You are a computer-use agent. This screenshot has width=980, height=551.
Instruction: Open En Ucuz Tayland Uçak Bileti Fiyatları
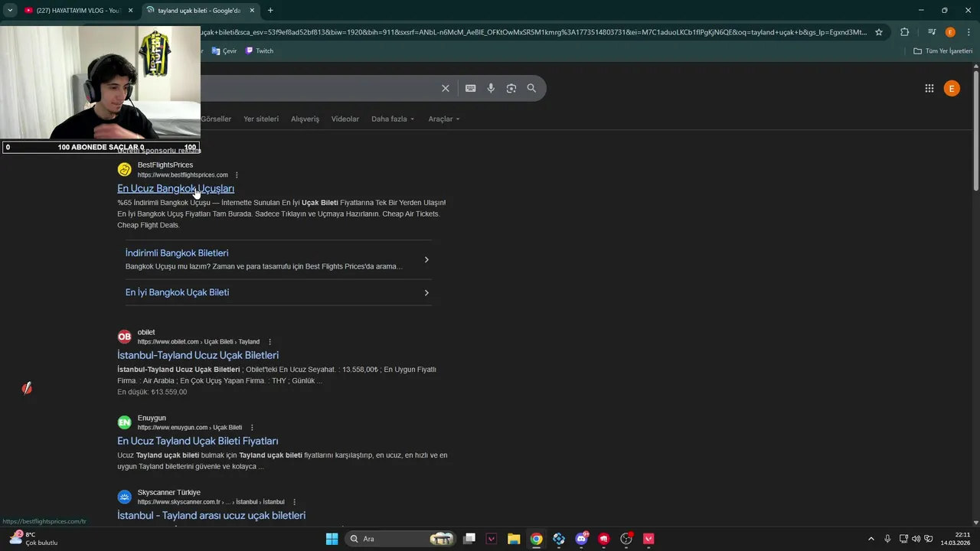198,441
